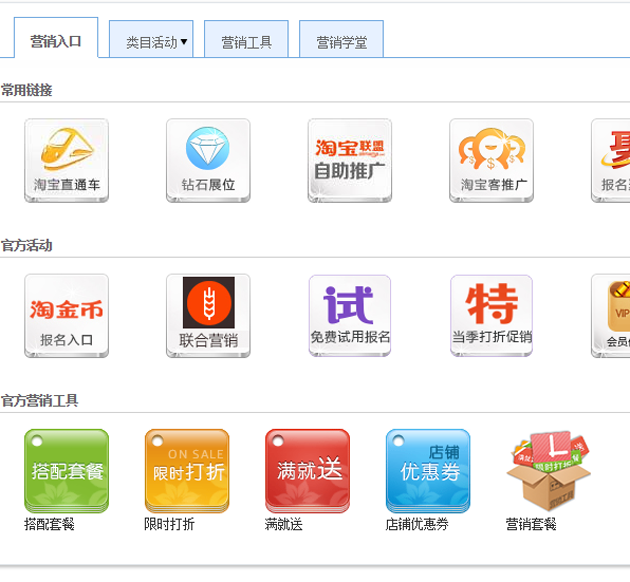Switch to the 营销工具 tab
Viewport: 630px width, 582px height.
pyautogui.click(x=246, y=42)
